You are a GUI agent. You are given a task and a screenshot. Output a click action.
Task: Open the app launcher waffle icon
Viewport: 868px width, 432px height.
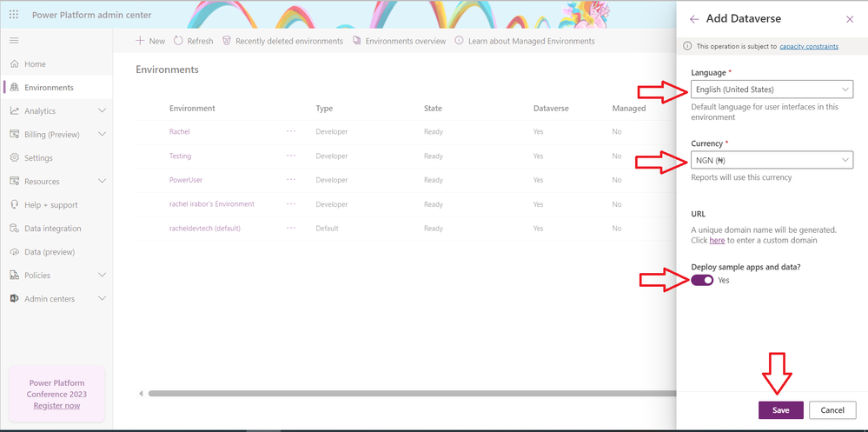point(14,15)
